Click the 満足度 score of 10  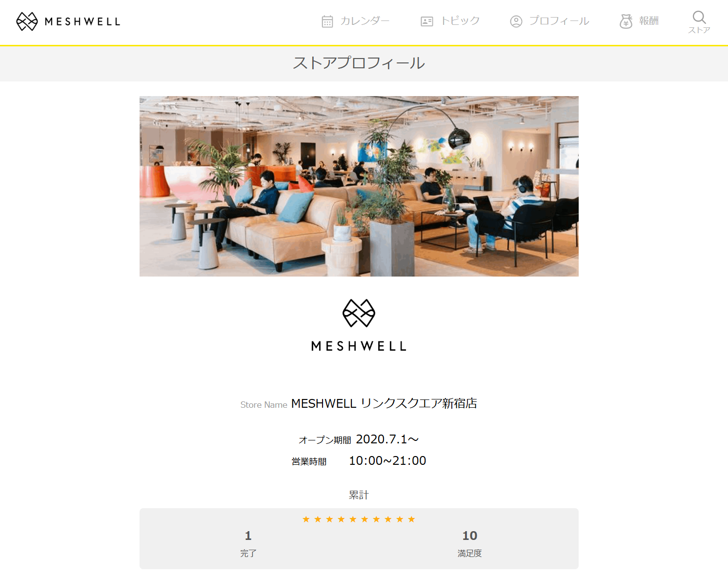coord(469,536)
